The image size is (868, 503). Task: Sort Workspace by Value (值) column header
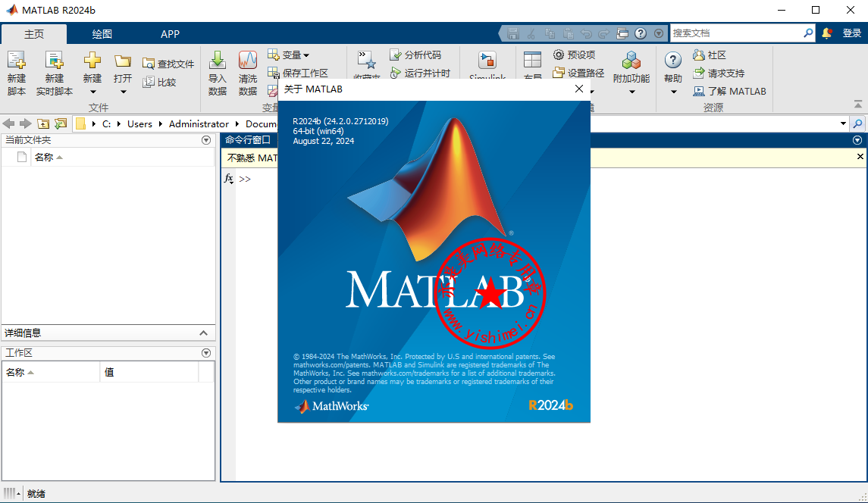[149, 372]
